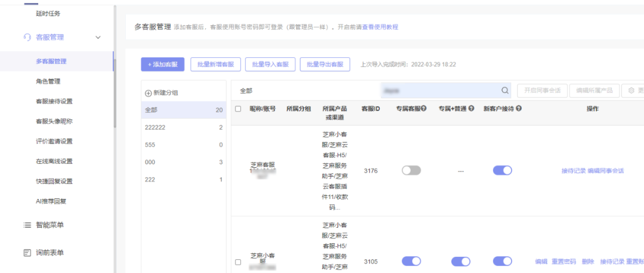Open 快捷回复设置 in the sidebar
Viewport: 644px width, 273px height.
54,181
